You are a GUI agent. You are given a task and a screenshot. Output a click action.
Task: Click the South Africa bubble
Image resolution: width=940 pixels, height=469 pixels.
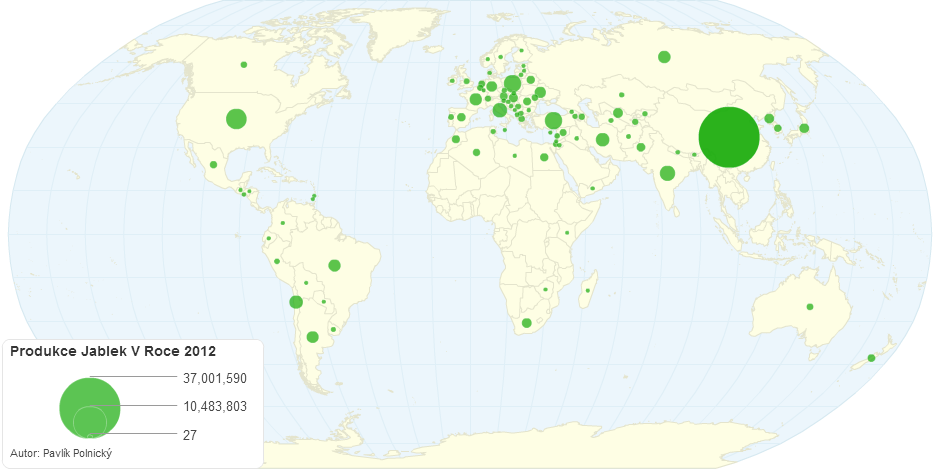coord(527,323)
